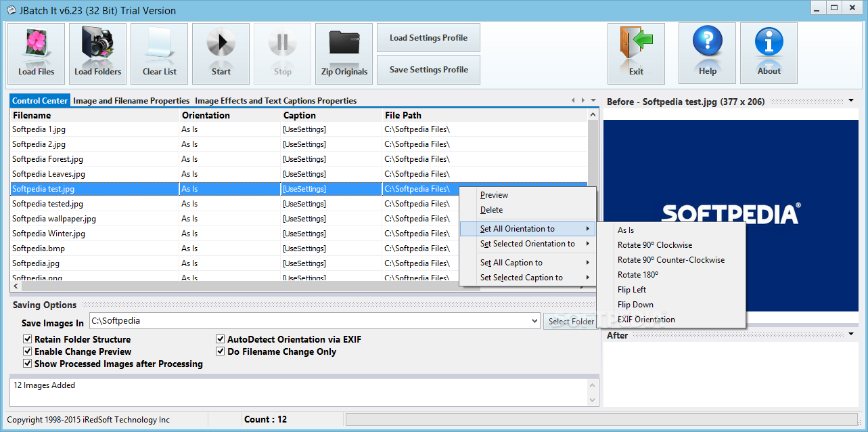Open the Before panel dropdown arrow
The image size is (868, 432).
850,101
